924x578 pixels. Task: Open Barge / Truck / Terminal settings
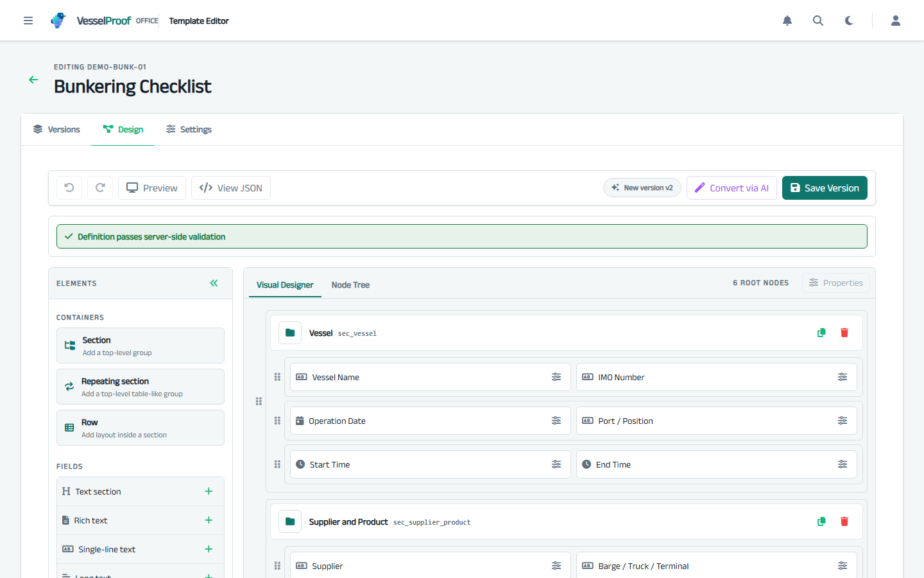(x=843, y=566)
